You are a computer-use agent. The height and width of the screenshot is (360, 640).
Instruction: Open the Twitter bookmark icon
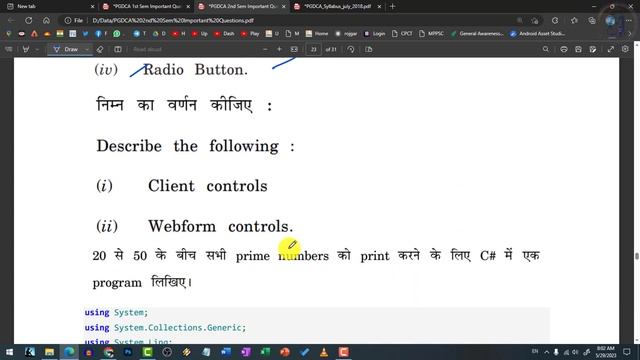click(x=85, y=34)
